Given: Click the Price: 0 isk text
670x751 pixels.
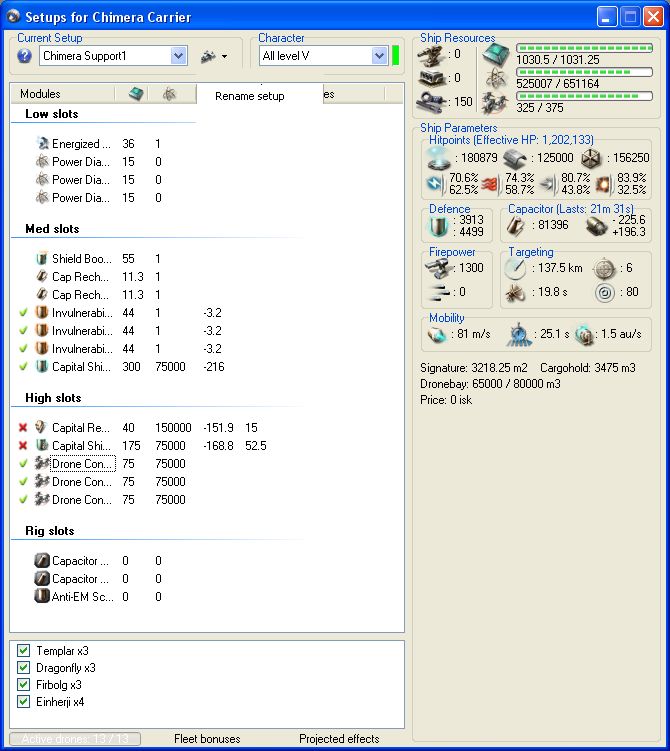Looking at the screenshot, I should pyautogui.click(x=446, y=400).
